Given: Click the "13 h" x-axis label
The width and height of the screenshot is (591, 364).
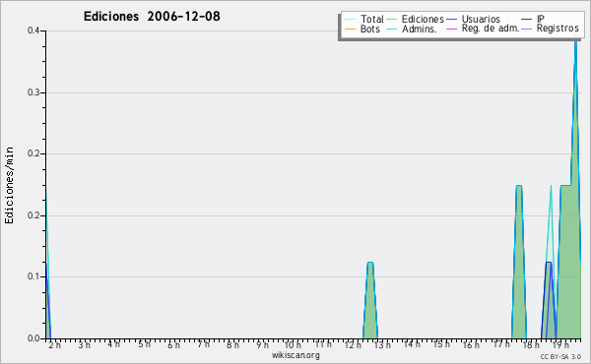Looking at the screenshot, I should (382, 344).
